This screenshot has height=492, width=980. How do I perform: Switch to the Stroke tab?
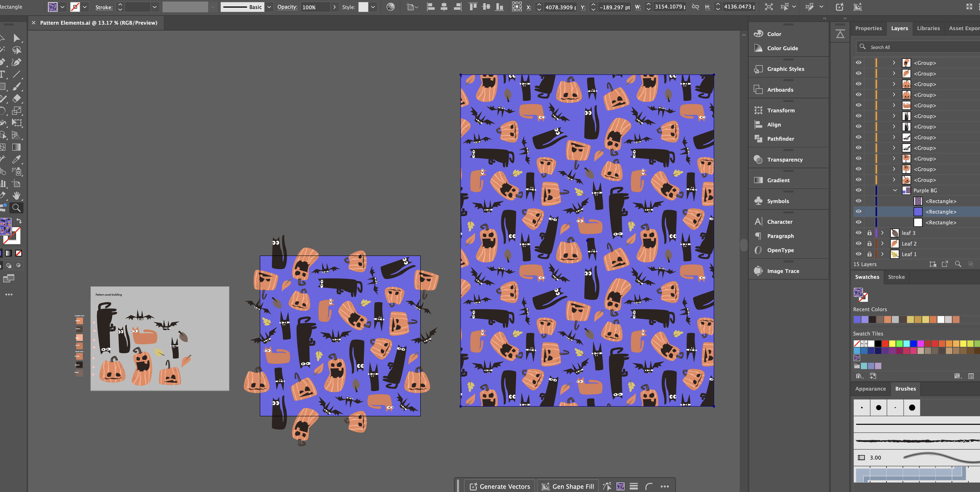coord(896,277)
